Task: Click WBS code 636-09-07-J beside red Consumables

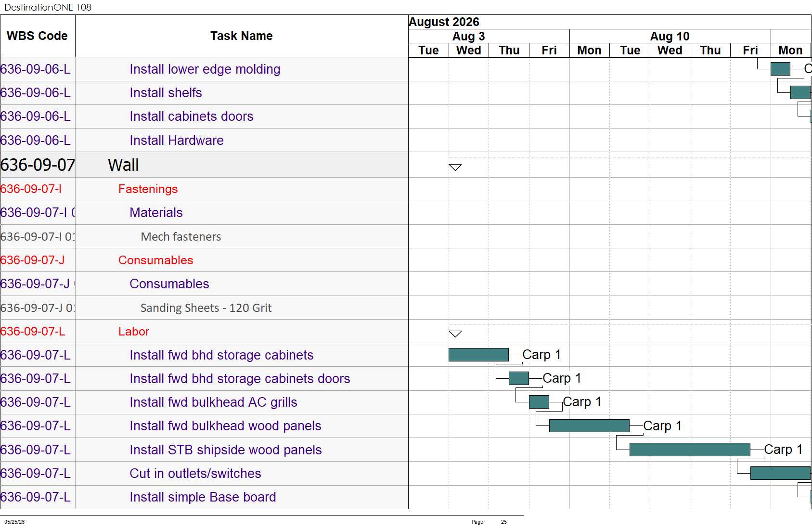Action: [33, 260]
